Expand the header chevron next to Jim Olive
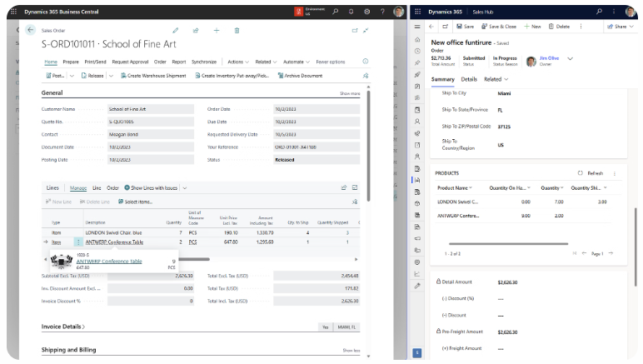This screenshot has height=364, width=643. (570, 58)
